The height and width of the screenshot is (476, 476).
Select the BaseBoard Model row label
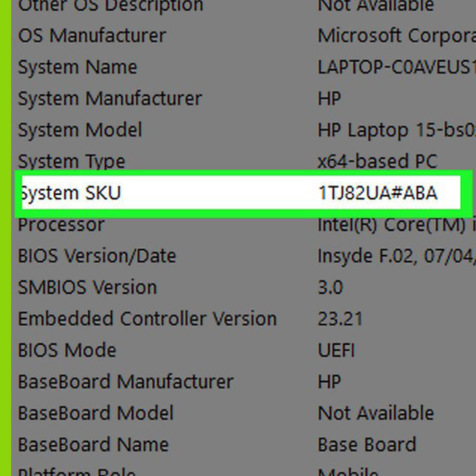click(x=96, y=413)
